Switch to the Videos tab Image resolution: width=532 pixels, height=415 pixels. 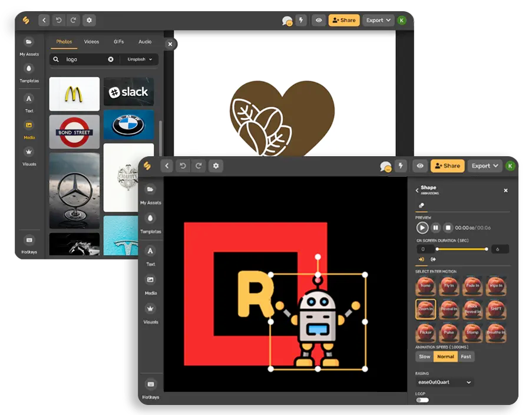pyautogui.click(x=91, y=42)
